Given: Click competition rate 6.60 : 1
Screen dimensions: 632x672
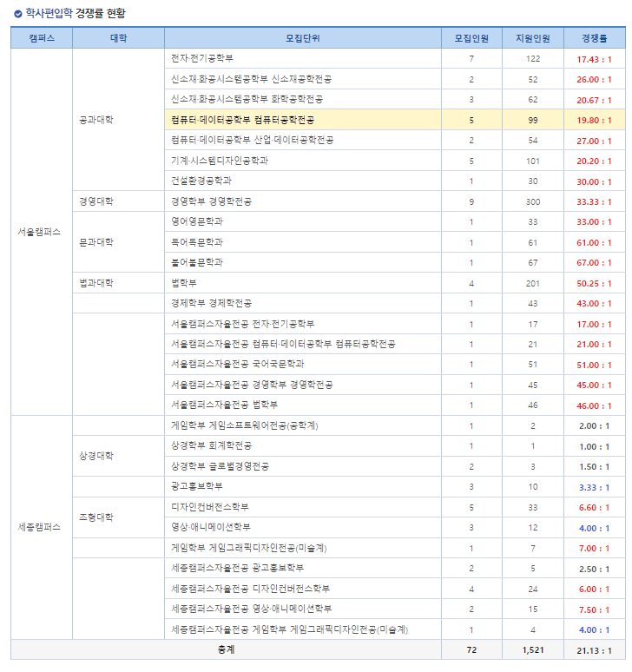Looking at the screenshot, I should (595, 507).
